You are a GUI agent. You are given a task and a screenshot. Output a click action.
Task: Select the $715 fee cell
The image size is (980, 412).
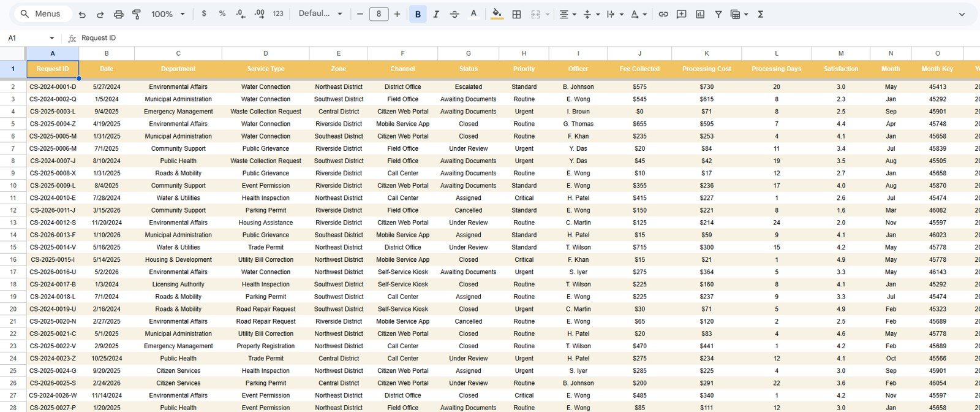[x=639, y=248]
